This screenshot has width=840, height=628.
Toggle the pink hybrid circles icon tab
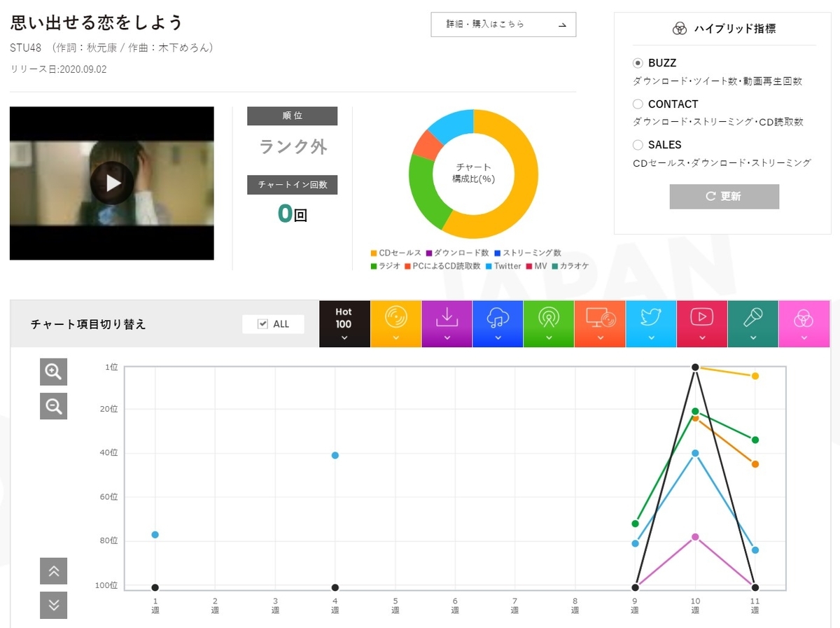(x=804, y=323)
